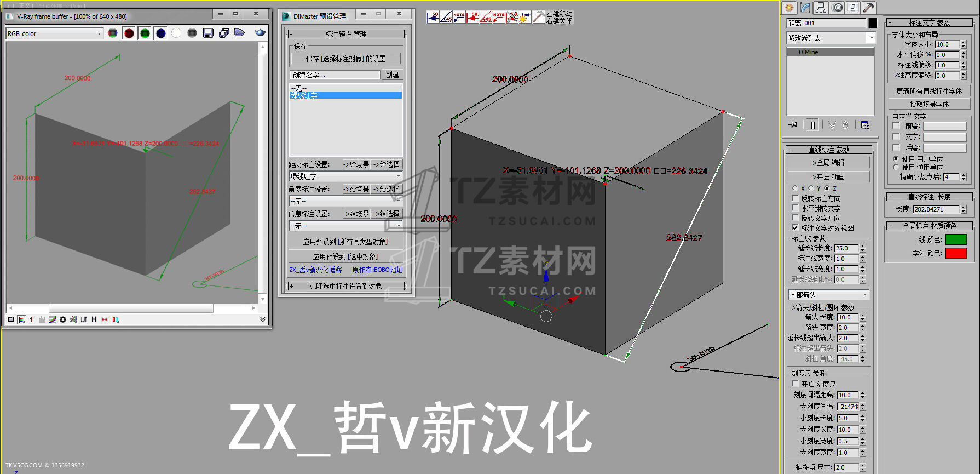Switch to the Motion command panel tab
Image resolution: width=980 pixels, height=474 pixels.
(x=837, y=8)
